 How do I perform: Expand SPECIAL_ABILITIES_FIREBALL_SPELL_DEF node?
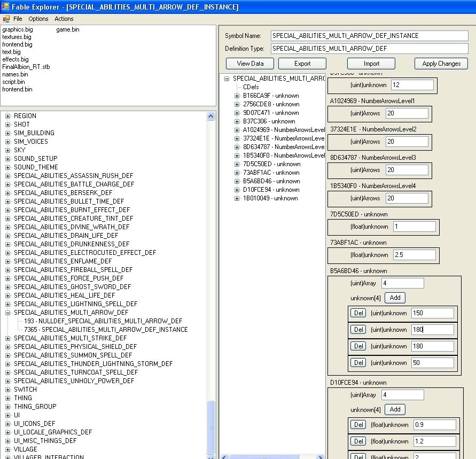tap(8, 270)
